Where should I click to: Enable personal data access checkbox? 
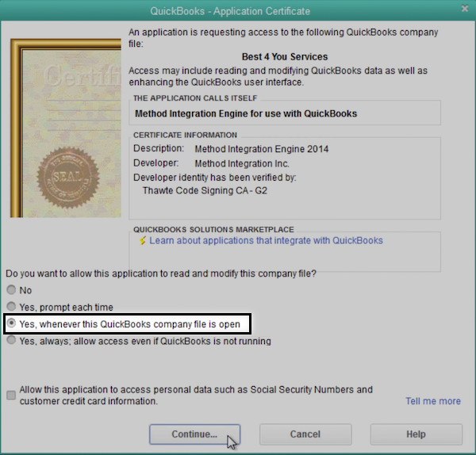coord(11,396)
